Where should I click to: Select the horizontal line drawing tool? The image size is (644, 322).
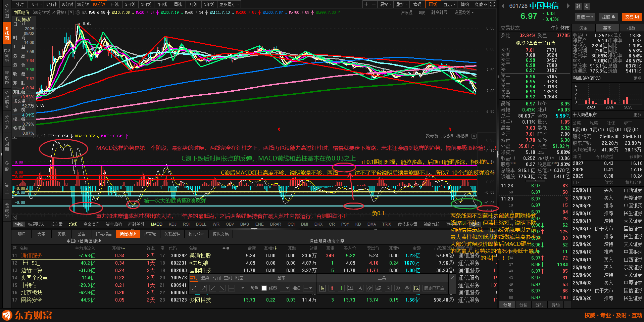click(232, 288)
